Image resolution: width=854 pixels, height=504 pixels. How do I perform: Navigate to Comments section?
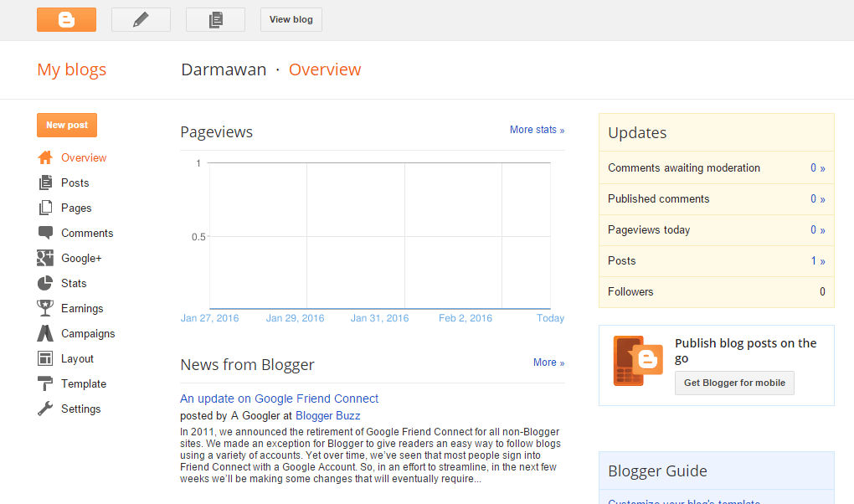[x=87, y=233]
